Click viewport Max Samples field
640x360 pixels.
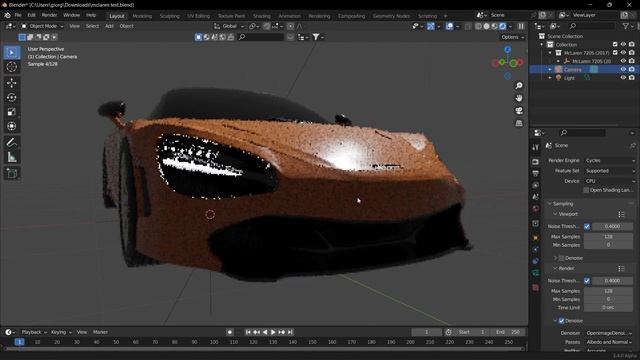click(x=608, y=237)
